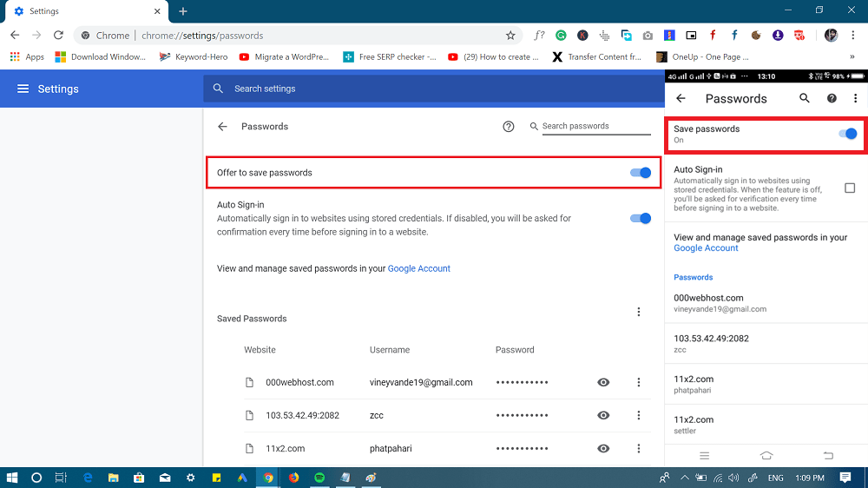Open Spotify from taskbar
The width and height of the screenshot is (868, 488).
[x=319, y=478]
